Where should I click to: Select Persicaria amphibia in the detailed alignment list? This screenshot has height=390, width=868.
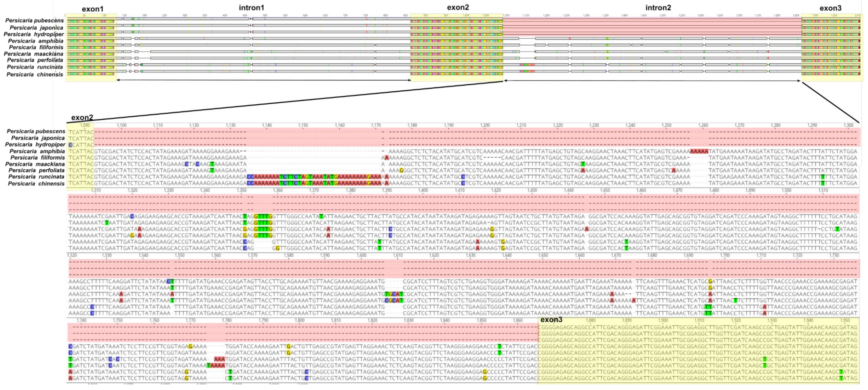click(37, 151)
